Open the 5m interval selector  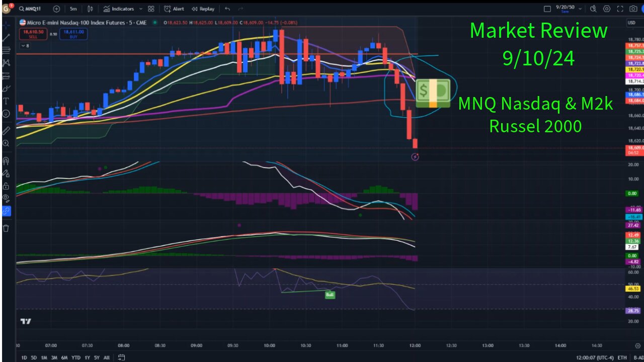point(73,9)
